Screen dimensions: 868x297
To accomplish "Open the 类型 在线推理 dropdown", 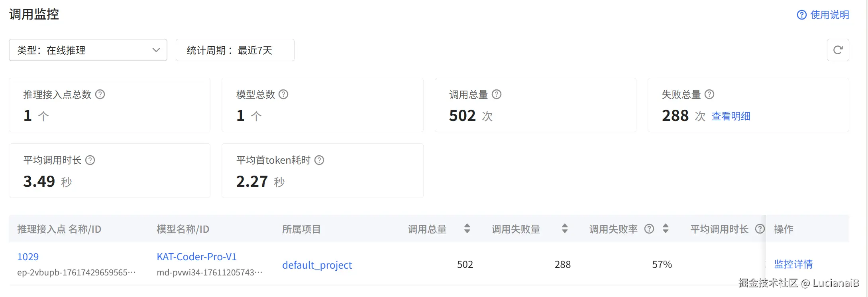I will (x=88, y=50).
